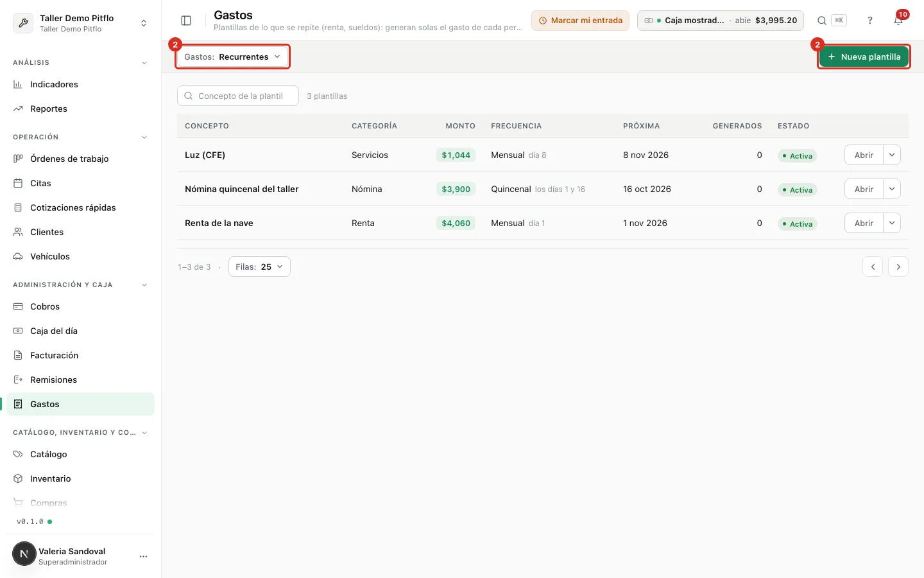Click the Reportes trend icon
Viewport: 924px width, 578px height.
18,109
